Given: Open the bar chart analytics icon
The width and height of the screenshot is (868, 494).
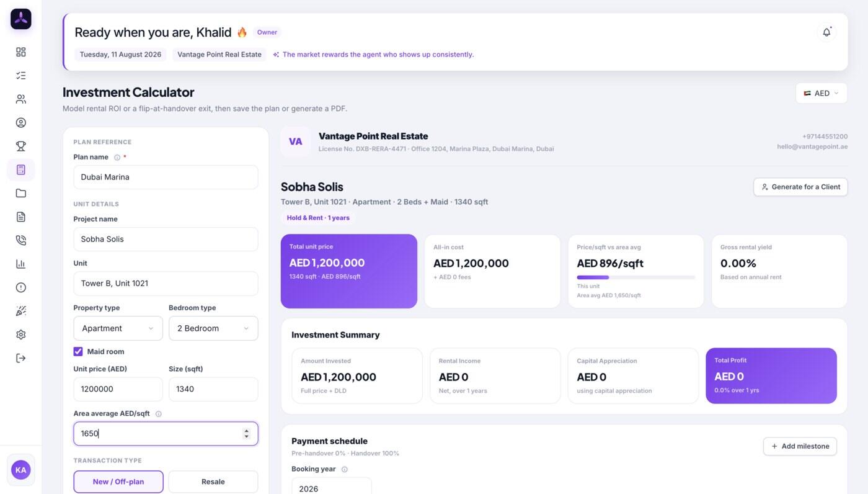Looking at the screenshot, I should (20, 264).
